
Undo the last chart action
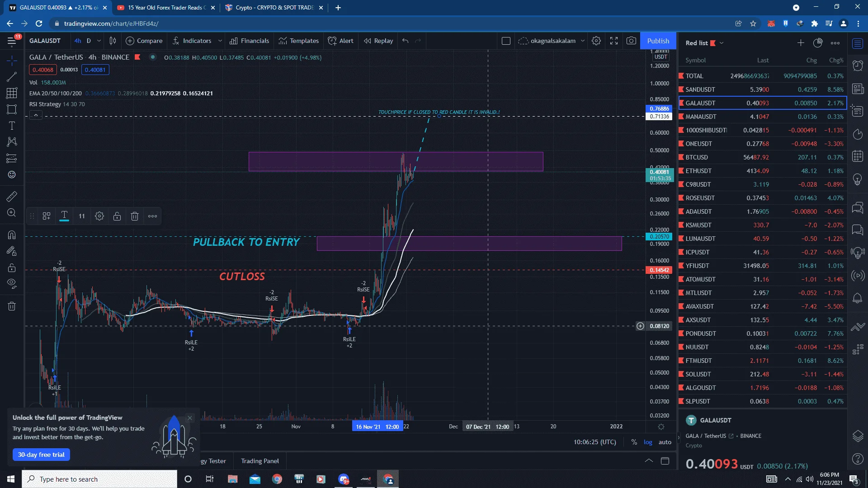coord(405,41)
